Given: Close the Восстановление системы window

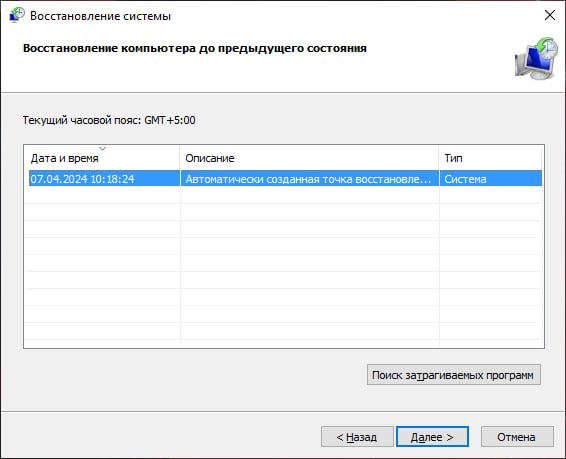Looking at the screenshot, I should tap(550, 15).
